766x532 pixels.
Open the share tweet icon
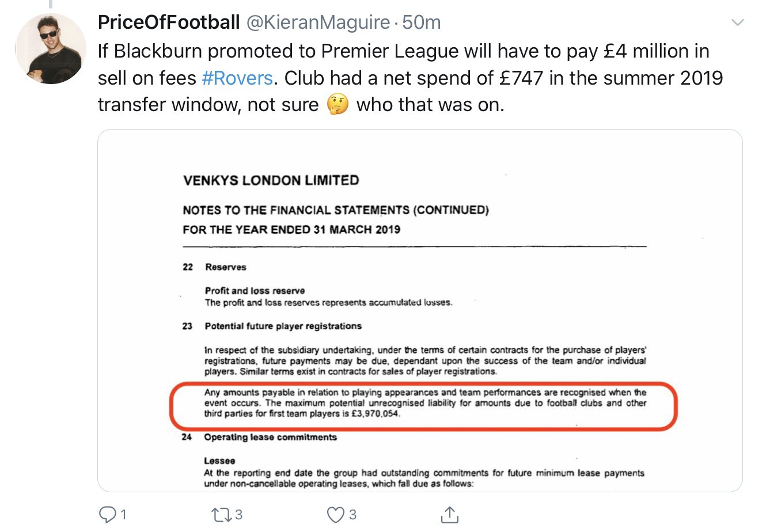tap(449, 514)
